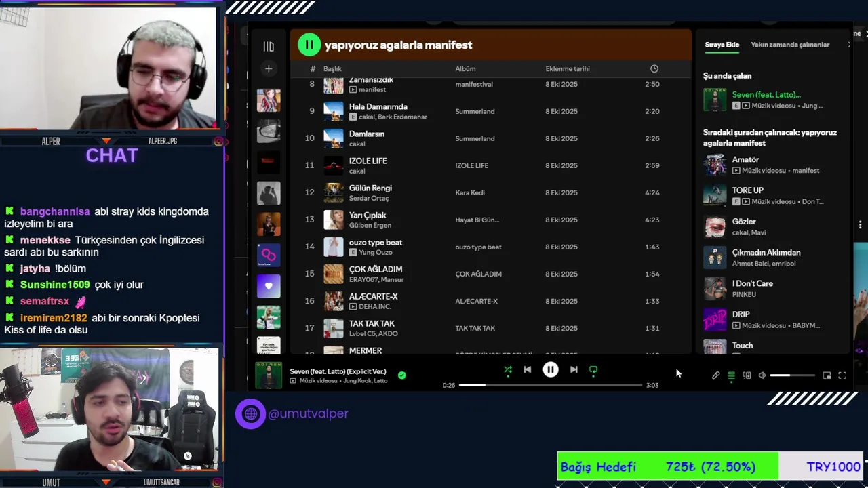Open connect to a device icon
Viewport: 868px width, 488px height.
[747, 375]
